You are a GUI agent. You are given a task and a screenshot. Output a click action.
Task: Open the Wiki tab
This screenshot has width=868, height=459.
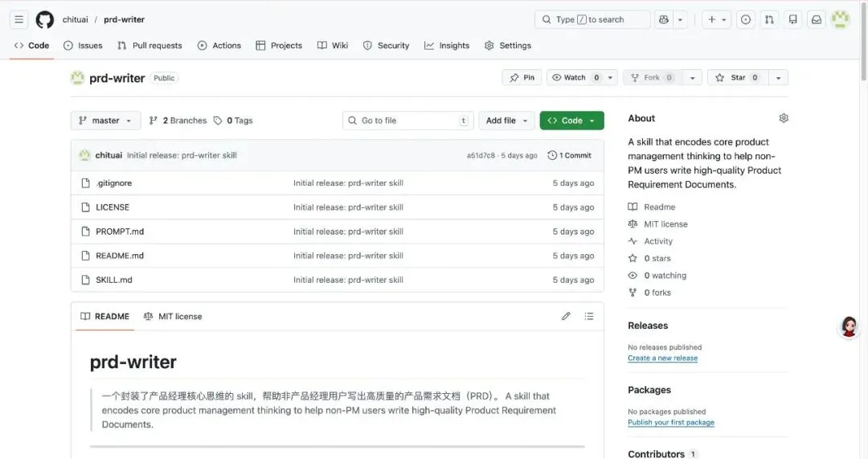pyautogui.click(x=333, y=45)
